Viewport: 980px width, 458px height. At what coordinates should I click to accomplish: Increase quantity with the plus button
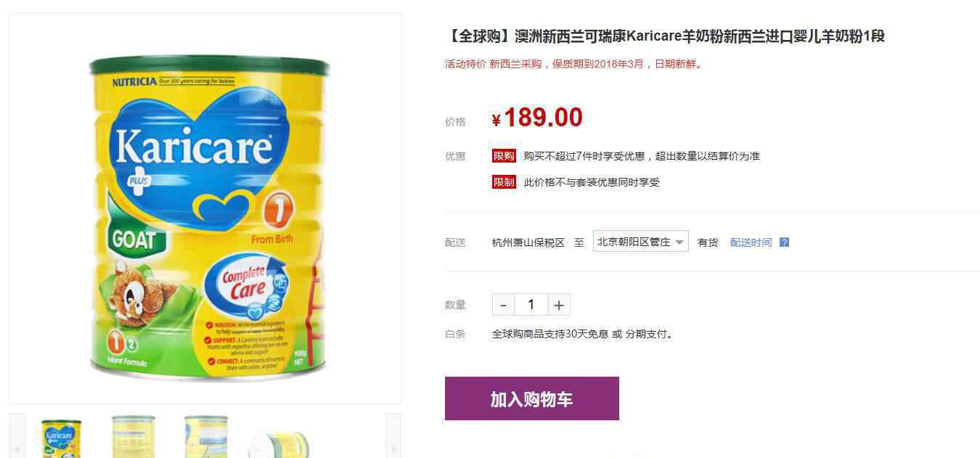click(x=559, y=305)
